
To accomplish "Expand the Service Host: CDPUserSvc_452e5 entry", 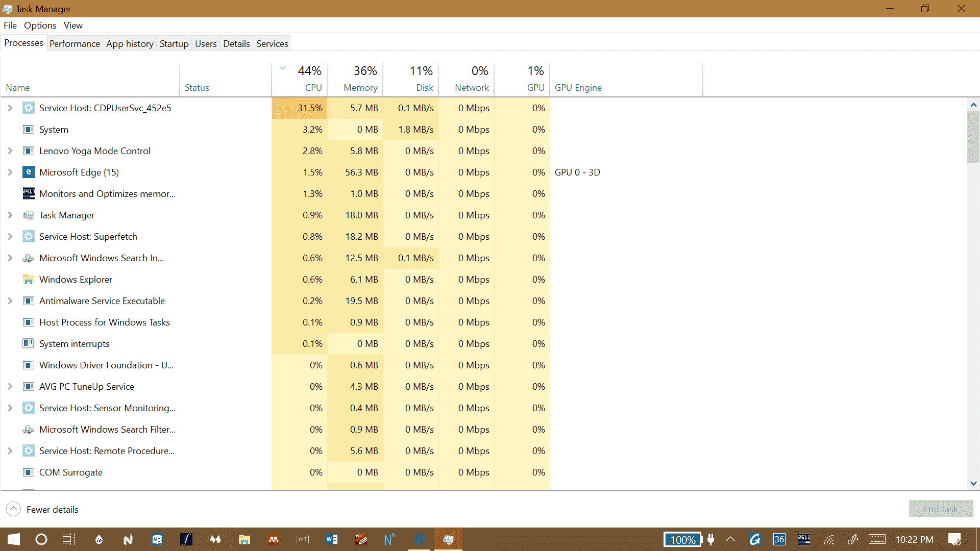I will 10,108.
